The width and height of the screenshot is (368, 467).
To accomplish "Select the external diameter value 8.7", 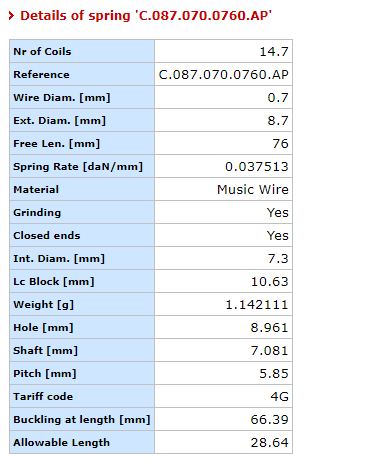I will [278, 121].
